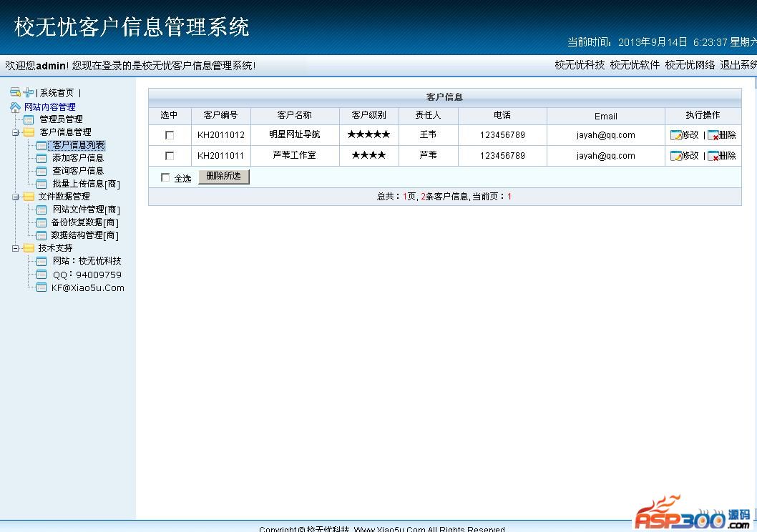Collapse the 客户信息管理 tree folder
The height and width of the screenshot is (532, 757).
point(16,132)
